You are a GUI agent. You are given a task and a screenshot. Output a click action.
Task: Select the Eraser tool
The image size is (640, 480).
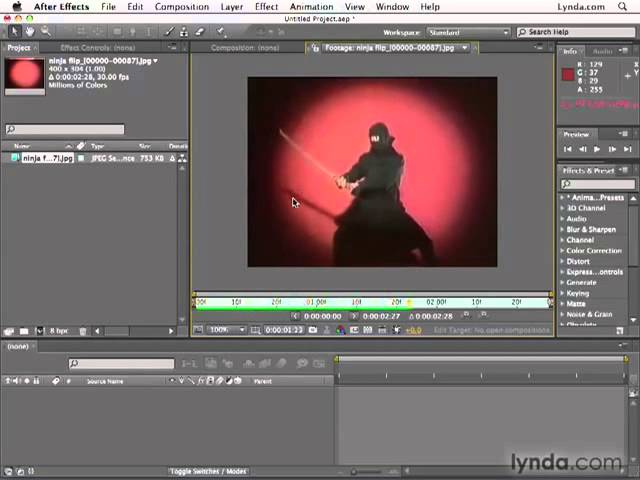tap(200, 31)
